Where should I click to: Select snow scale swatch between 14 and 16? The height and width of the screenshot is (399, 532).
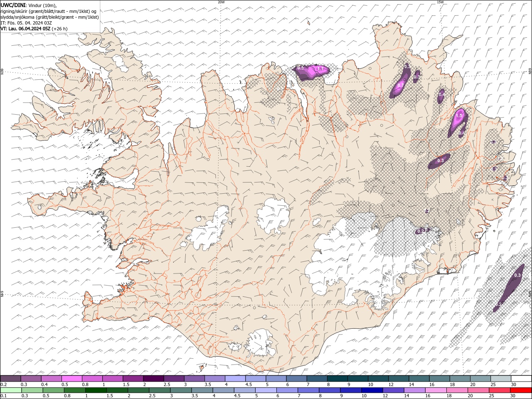(x=419, y=379)
